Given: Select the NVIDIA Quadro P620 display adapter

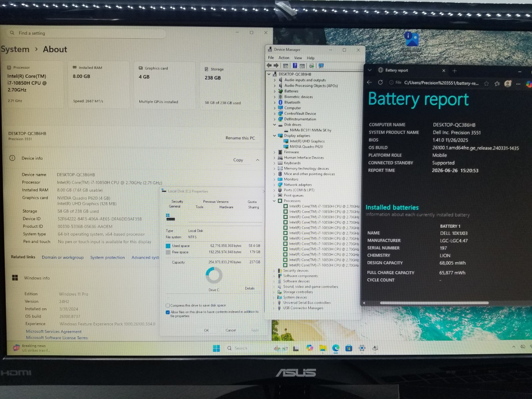Looking at the screenshot, I should [x=306, y=147].
